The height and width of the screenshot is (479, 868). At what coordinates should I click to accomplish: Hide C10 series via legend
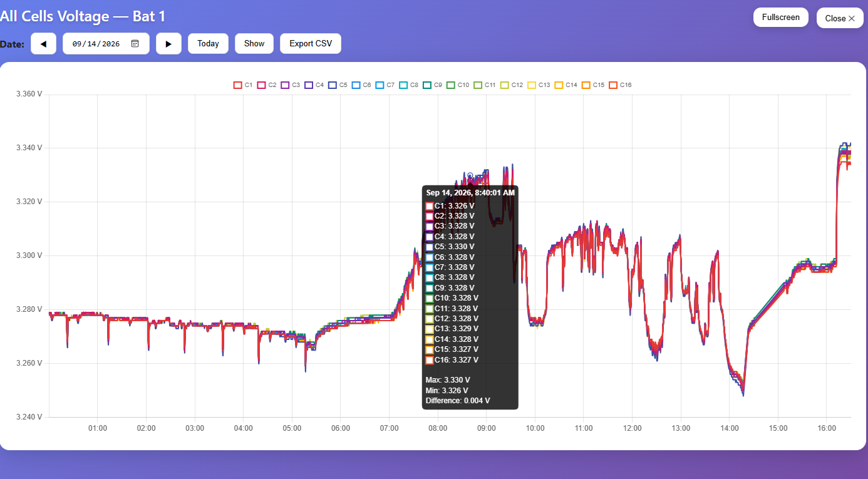[x=458, y=85]
